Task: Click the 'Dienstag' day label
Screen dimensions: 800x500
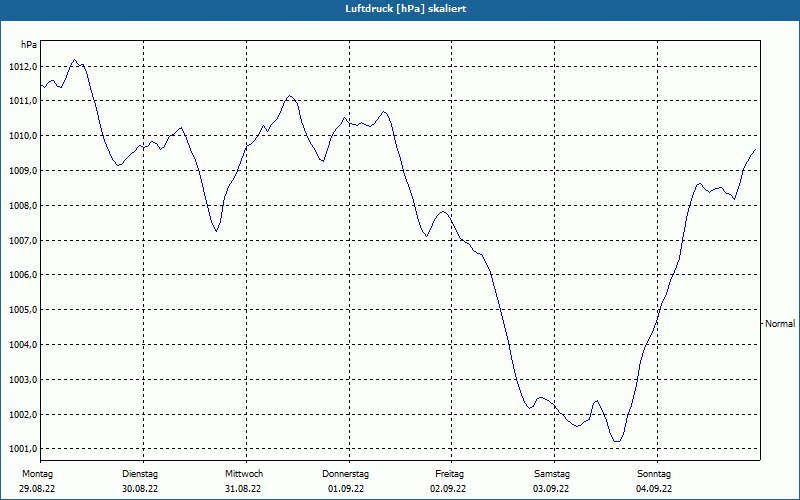Action: (x=140, y=474)
